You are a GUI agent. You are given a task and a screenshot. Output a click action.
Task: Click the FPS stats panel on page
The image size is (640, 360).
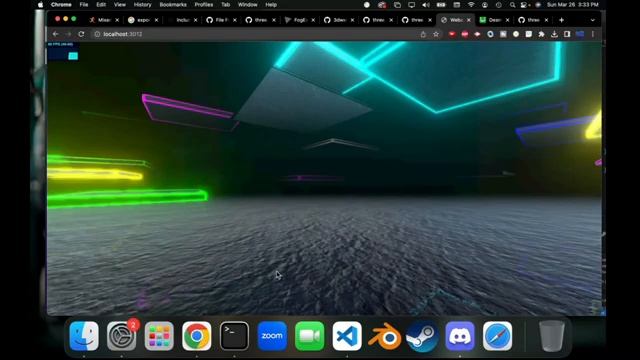63,51
